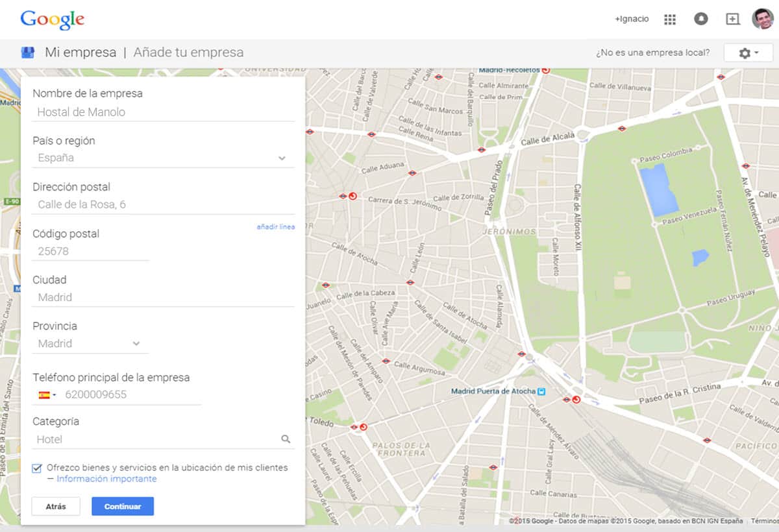Focus the Nombre de la empresa field

coord(164,112)
